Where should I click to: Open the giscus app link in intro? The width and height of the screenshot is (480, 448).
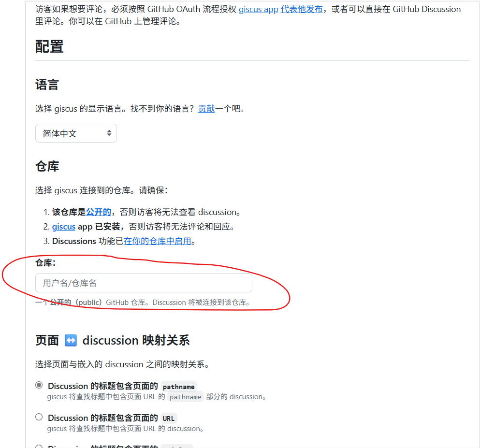(258, 10)
